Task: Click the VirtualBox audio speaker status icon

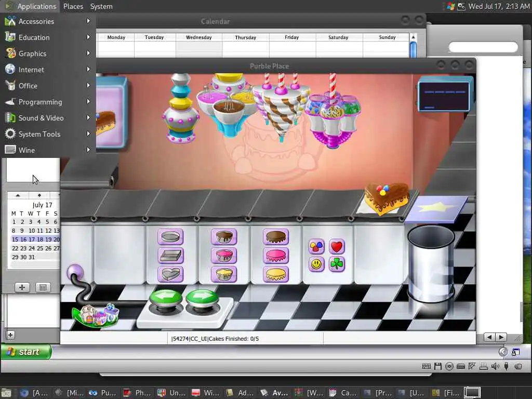Action: tap(495, 366)
